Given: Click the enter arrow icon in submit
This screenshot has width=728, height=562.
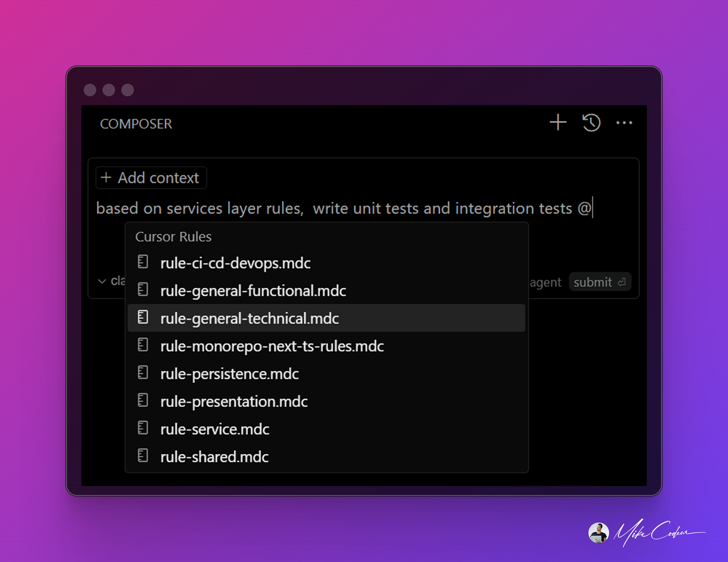Looking at the screenshot, I should pos(621,282).
